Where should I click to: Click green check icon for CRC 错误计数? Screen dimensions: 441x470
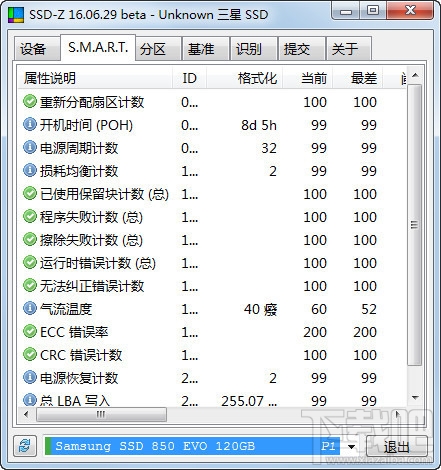coord(30,354)
